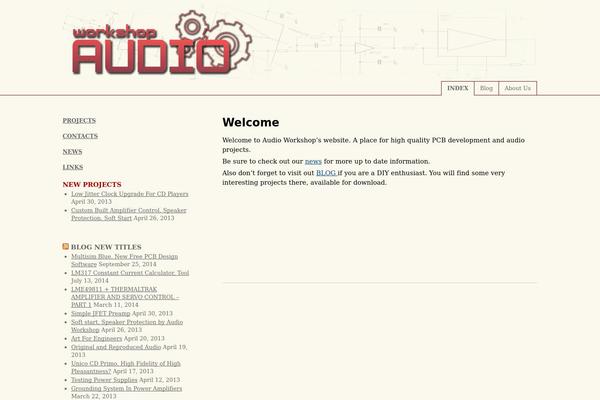Click the date July 13, 2014
This screenshot has height=400, width=600.
(90, 281)
